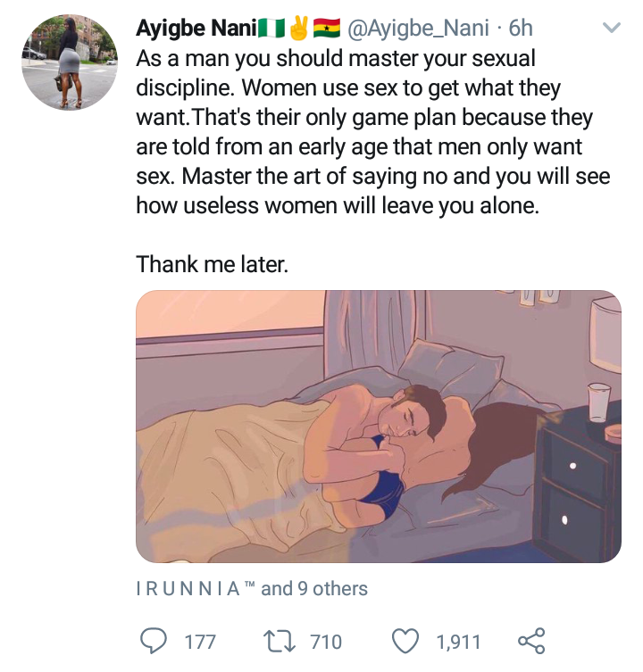Select the tweet body text paragraph
This screenshot has height=672, width=643.
tap(372, 132)
